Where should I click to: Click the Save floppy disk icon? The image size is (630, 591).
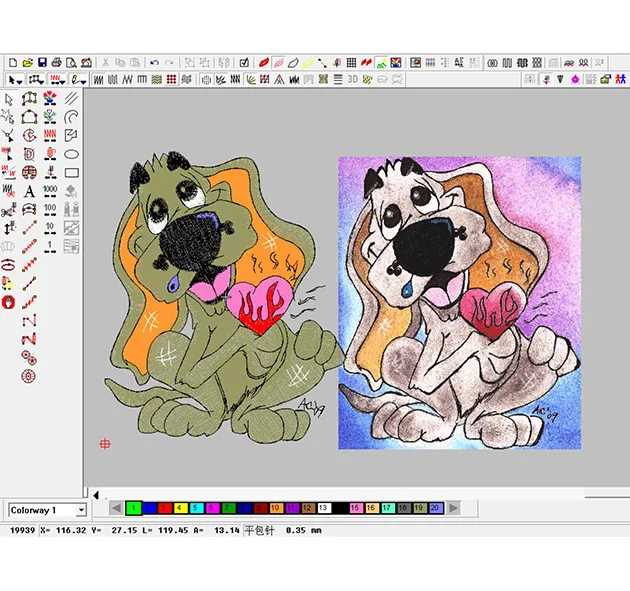[41, 62]
